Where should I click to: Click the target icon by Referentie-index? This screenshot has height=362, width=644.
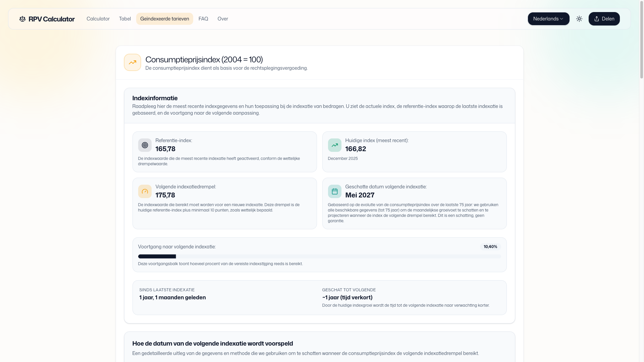pos(145,145)
